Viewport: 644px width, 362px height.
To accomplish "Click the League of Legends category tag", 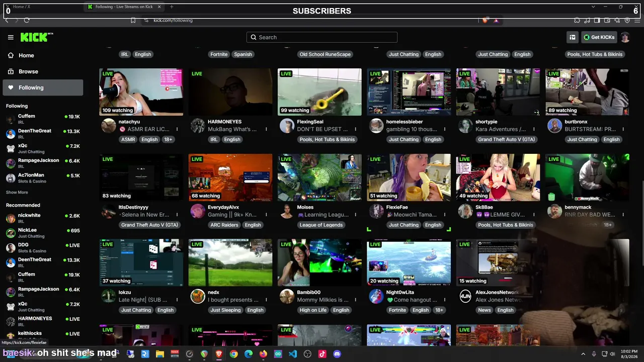I will (x=321, y=225).
